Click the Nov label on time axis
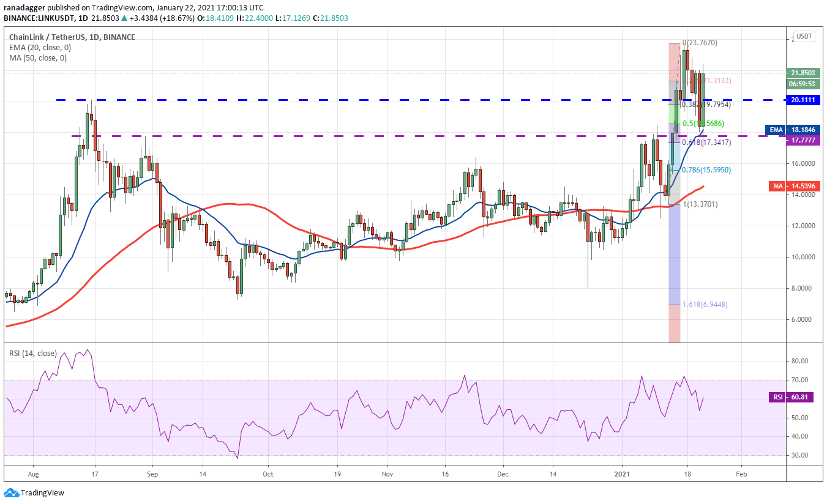The image size is (827, 504). [386, 473]
